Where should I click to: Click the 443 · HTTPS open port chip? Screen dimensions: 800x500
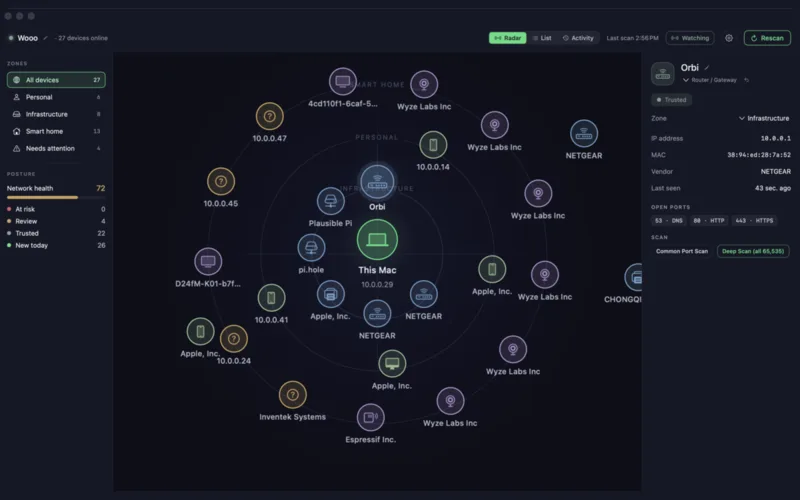coord(754,220)
